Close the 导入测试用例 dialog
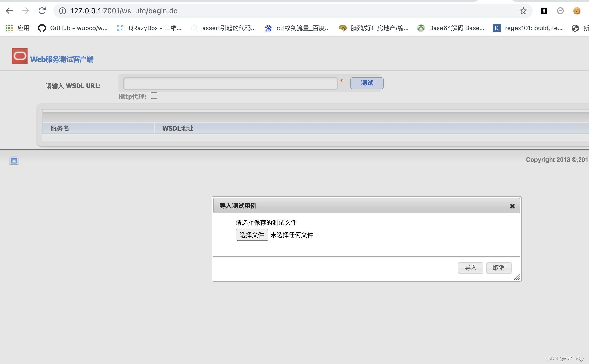The width and height of the screenshot is (589, 364). (x=512, y=206)
